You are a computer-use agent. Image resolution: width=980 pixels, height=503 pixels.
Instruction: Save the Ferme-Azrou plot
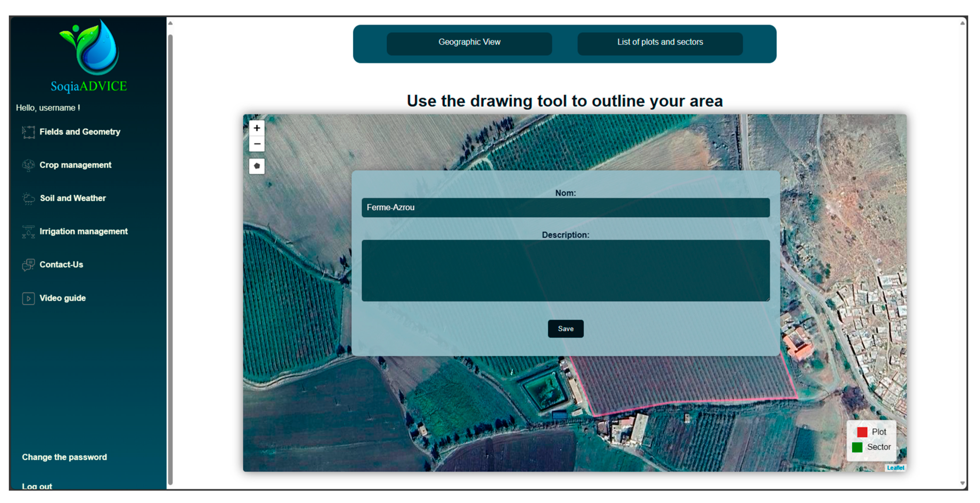[x=565, y=329]
